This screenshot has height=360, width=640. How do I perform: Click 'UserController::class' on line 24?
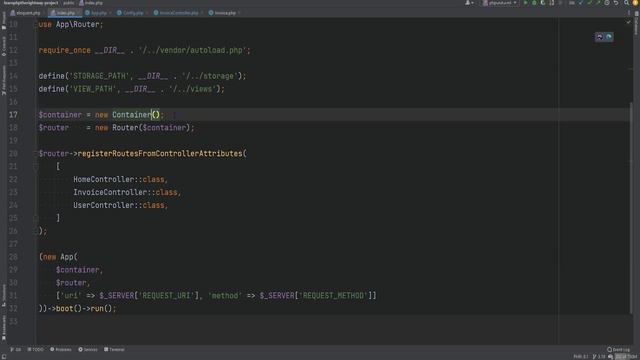[x=119, y=205]
